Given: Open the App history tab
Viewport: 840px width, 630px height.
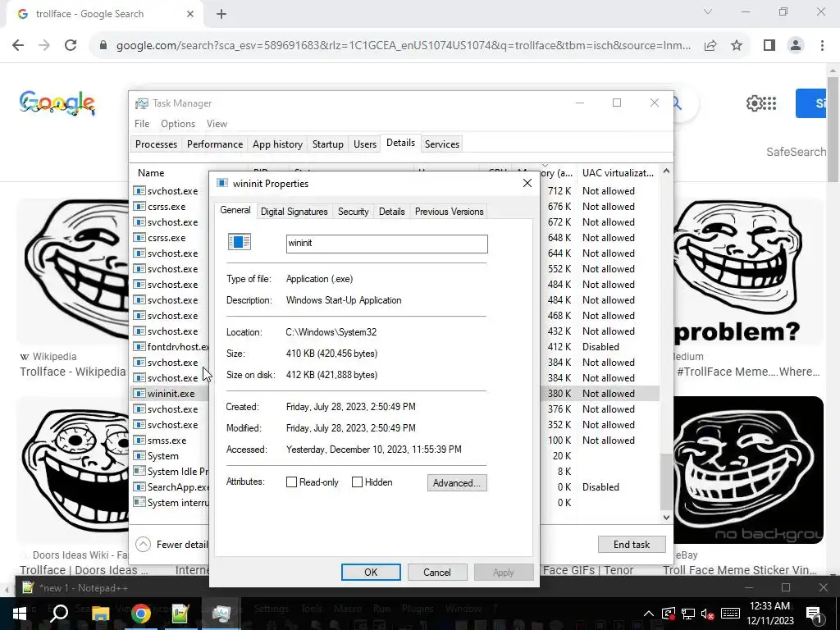Looking at the screenshot, I should click(277, 144).
